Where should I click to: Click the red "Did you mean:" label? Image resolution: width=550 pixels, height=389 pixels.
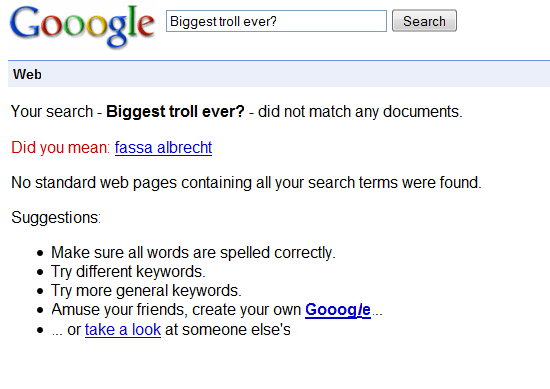[x=61, y=148]
